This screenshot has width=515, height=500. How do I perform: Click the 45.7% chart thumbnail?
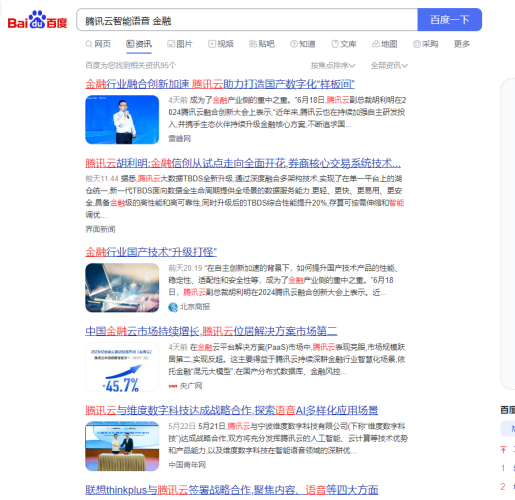tap(122, 367)
